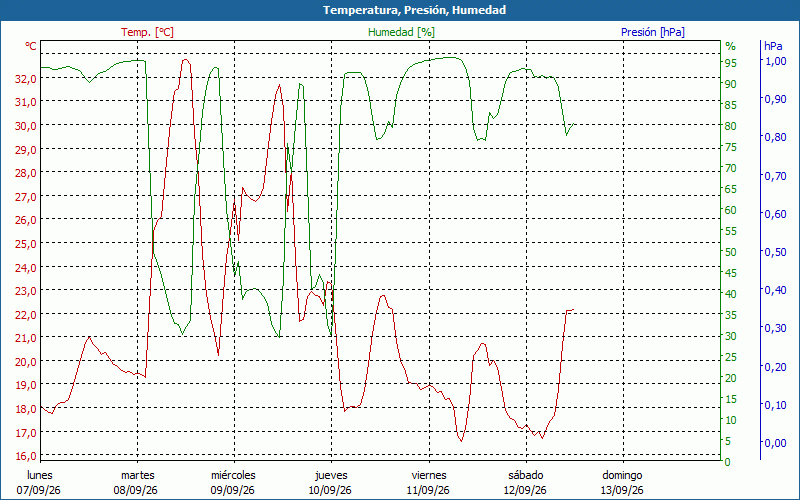Click the 15 humidity axis value
This screenshot has width=800, height=500.
(731, 399)
